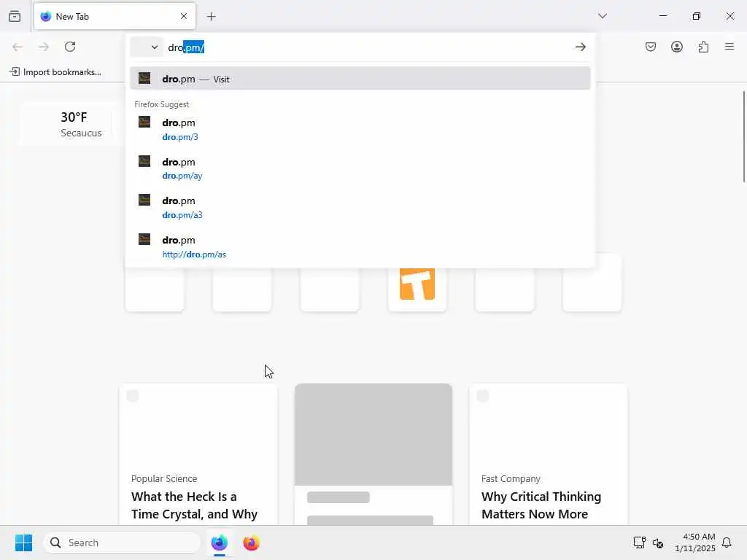747x560 pixels.
Task: Choose the dro.pm/3 suggestion
Action: coord(360,130)
